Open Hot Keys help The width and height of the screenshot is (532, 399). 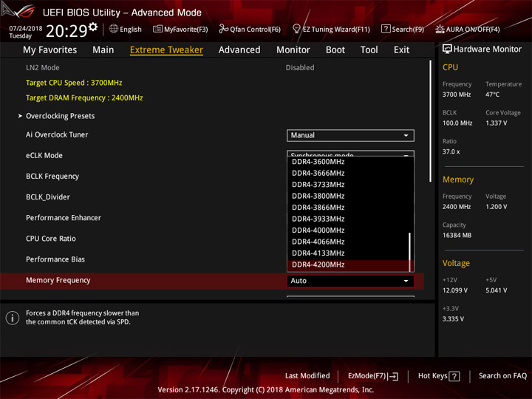[x=439, y=376]
